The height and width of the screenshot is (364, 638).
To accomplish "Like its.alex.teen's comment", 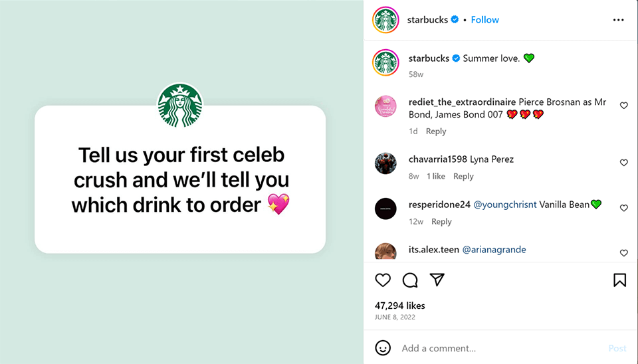I will click(x=623, y=253).
